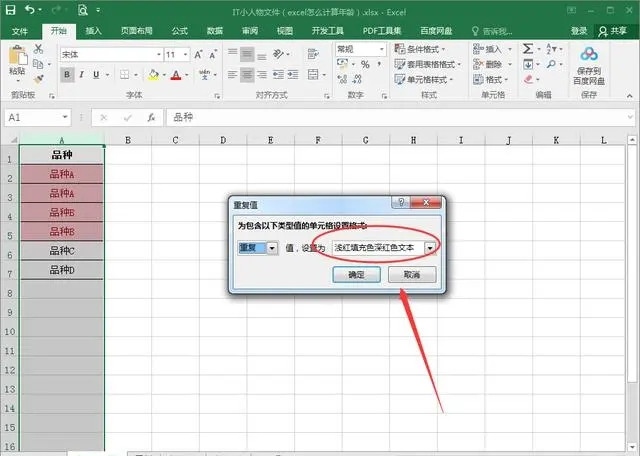
Task: Open the 公式 (Formulas) ribbon tab
Action: tap(179, 31)
